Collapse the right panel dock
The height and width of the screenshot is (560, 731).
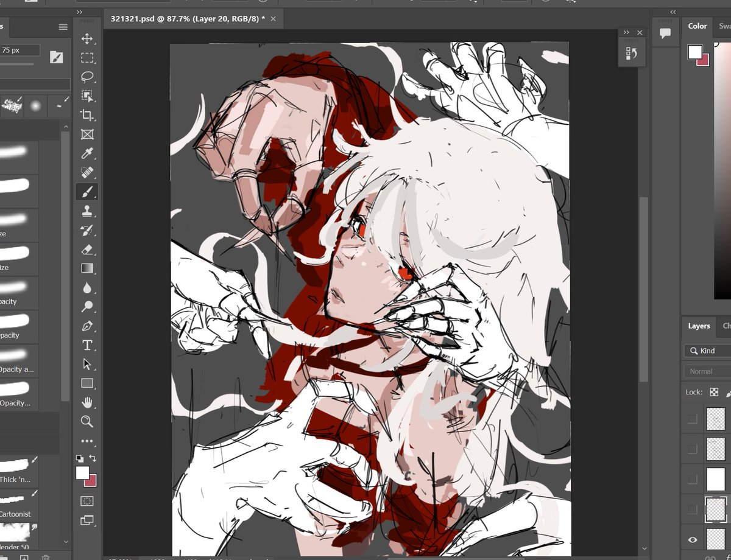673,12
